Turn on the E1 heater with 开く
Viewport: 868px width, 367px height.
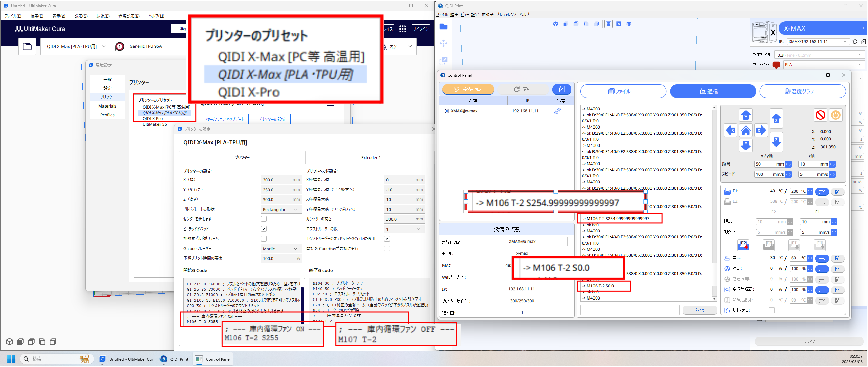coord(822,192)
